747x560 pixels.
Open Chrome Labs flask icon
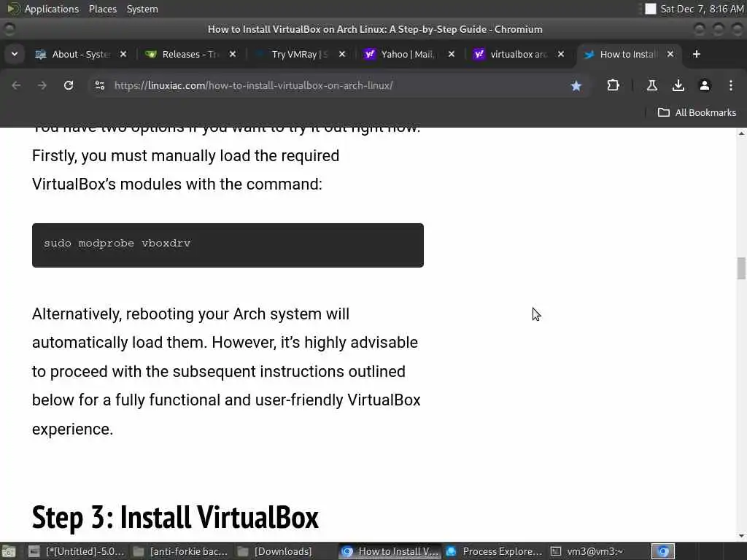tap(651, 85)
